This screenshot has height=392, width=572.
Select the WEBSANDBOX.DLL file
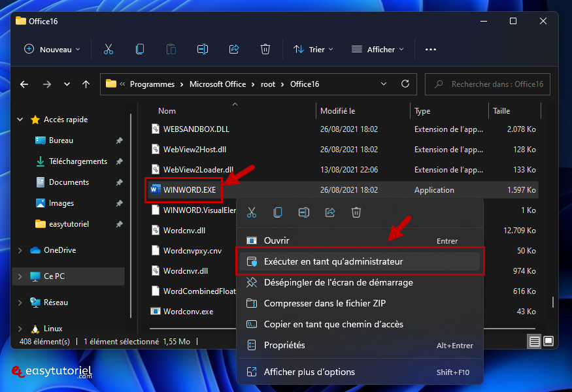click(x=196, y=129)
